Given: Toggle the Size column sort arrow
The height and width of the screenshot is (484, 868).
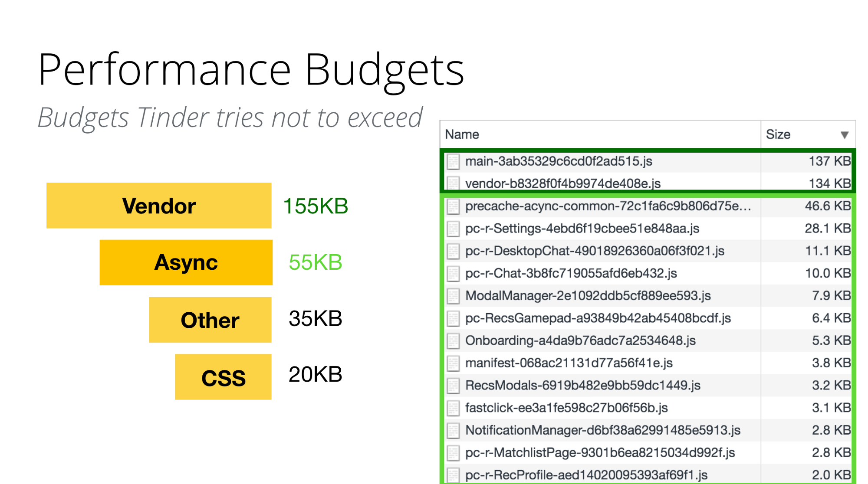Looking at the screenshot, I should (x=844, y=135).
